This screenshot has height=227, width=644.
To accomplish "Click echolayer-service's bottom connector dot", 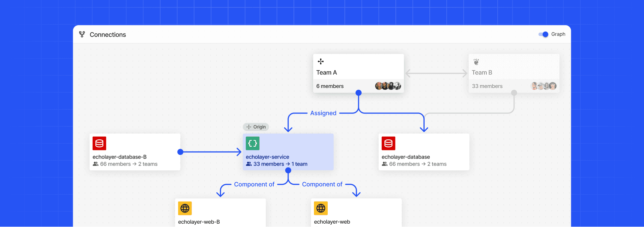I will coord(288,170).
